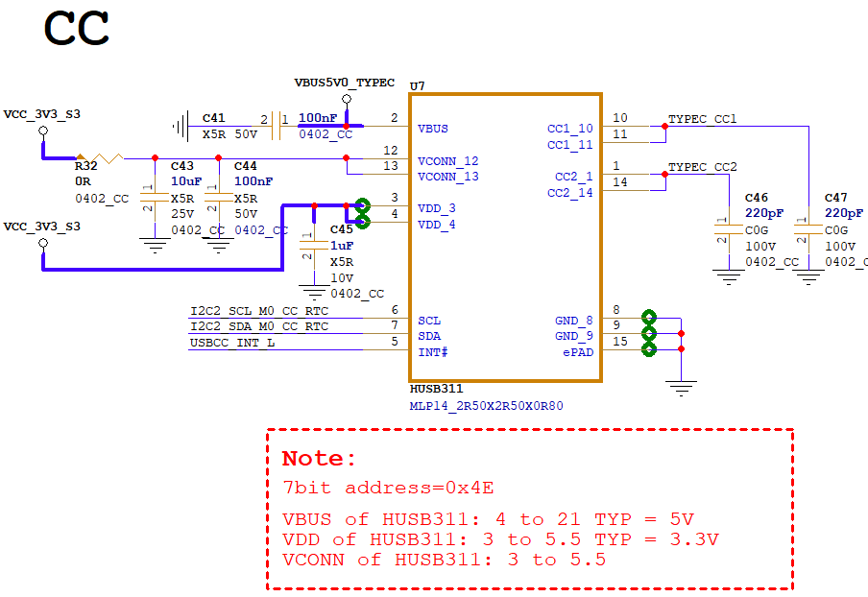Click the CC1_10 pin name
Screen dimensions: 868x597
coord(570,129)
